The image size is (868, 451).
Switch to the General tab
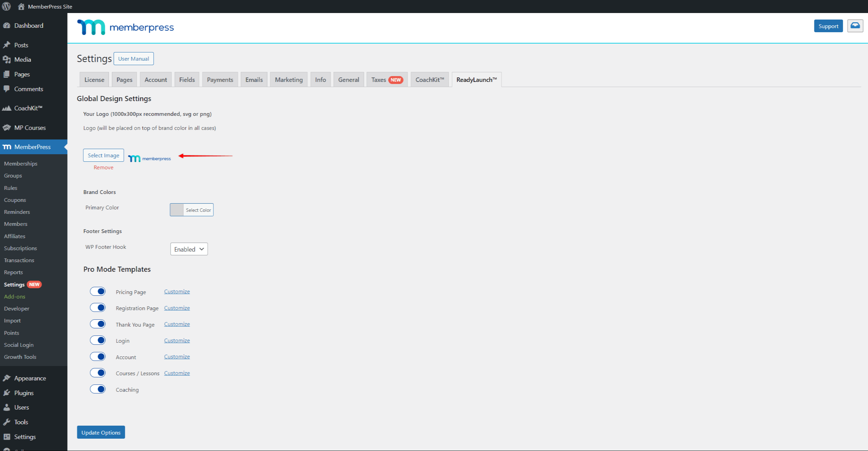coord(349,80)
